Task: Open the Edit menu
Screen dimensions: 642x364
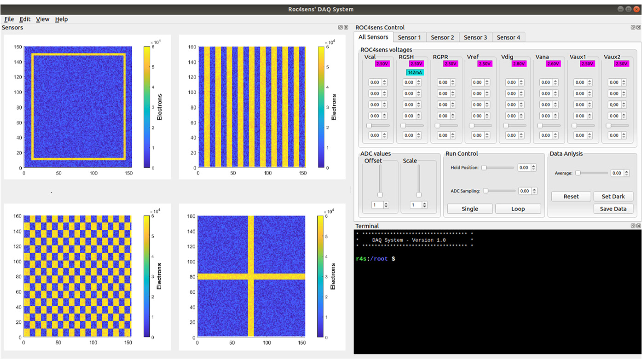Action: [25, 19]
